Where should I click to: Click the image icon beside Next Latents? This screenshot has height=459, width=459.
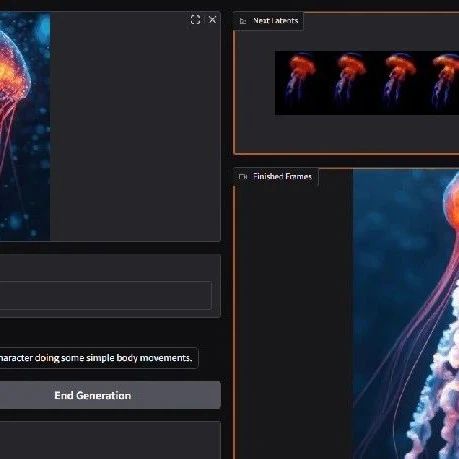pyautogui.click(x=243, y=21)
